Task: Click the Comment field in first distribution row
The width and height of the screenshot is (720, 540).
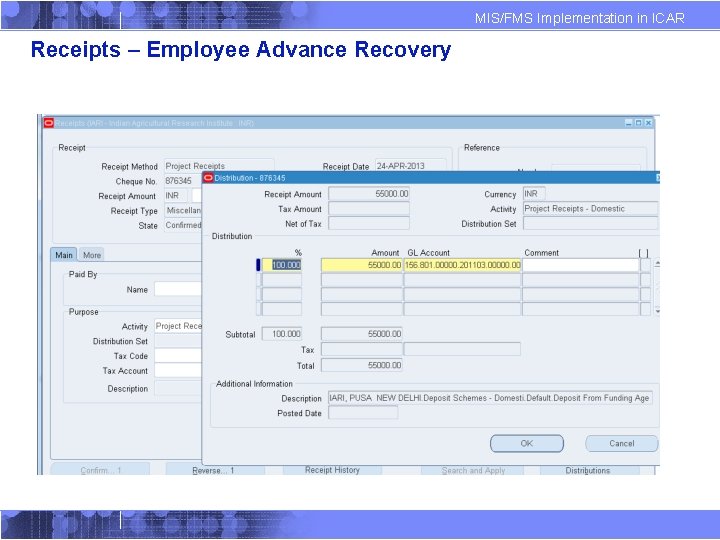Action: click(580, 265)
